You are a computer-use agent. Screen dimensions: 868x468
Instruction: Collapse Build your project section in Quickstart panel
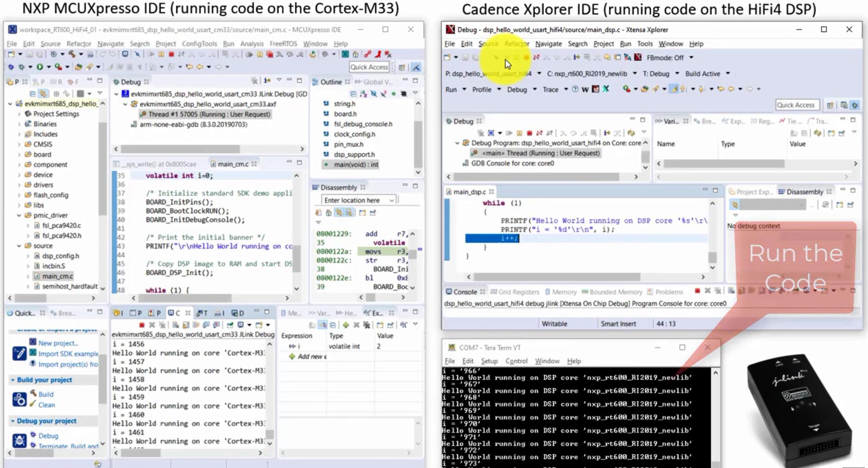(x=12, y=380)
